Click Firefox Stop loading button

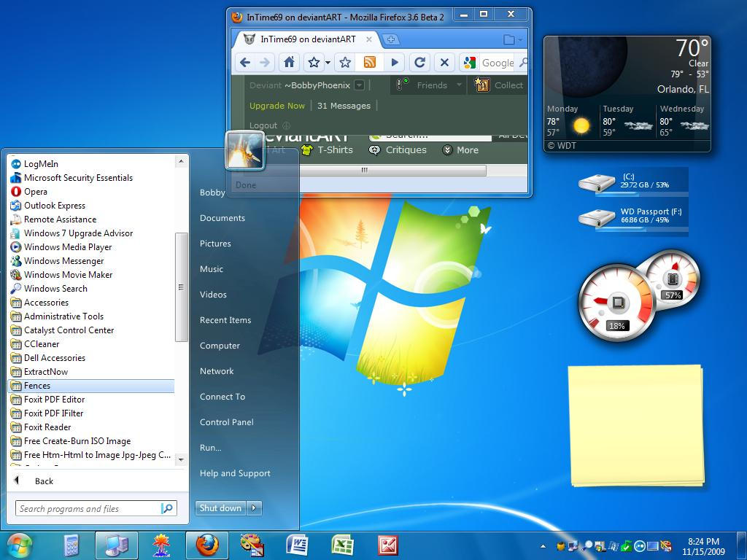pos(444,63)
